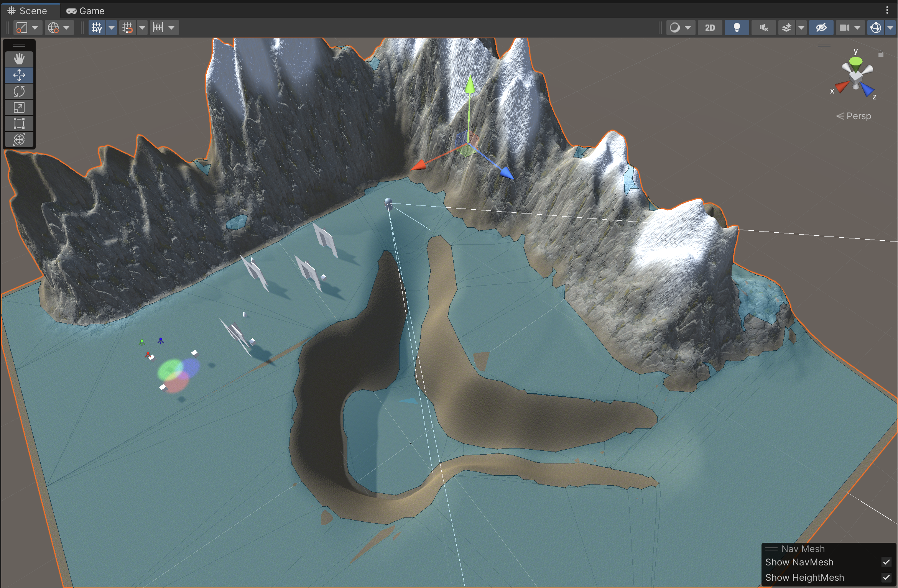898x588 pixels.
Task: Toggle scene lighting via the lightbulb button
Action: click(737, 28)
